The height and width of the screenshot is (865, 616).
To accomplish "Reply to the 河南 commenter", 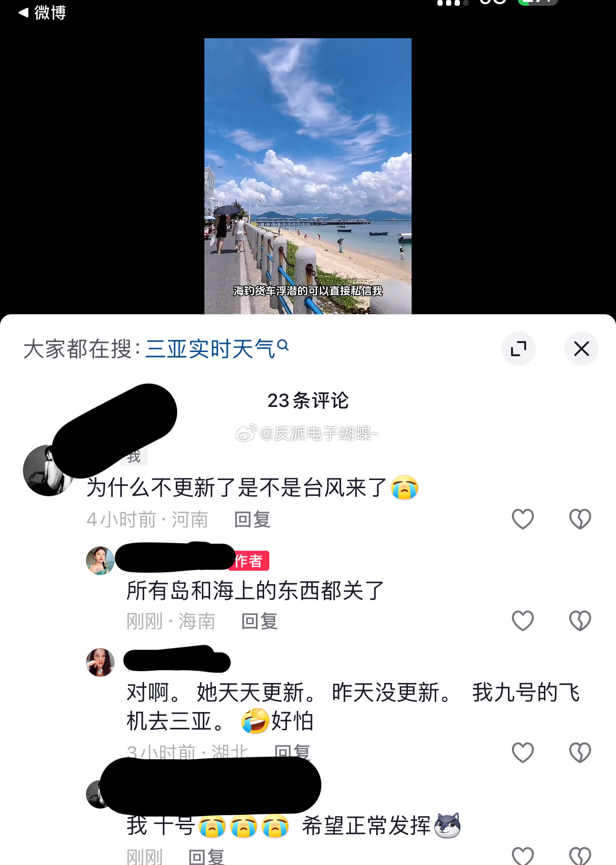I will pyautogui.click(x=253, y=519).
